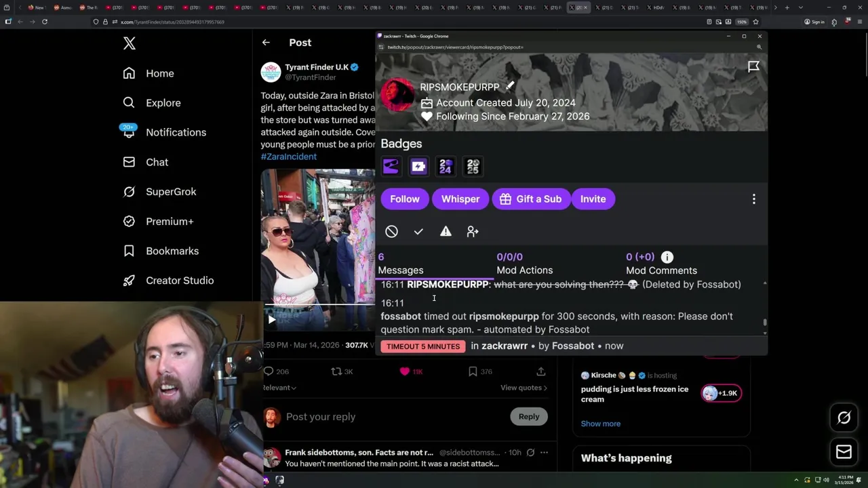
Task: Click the 2025 badge icon
Action: [x=473, y=166]
